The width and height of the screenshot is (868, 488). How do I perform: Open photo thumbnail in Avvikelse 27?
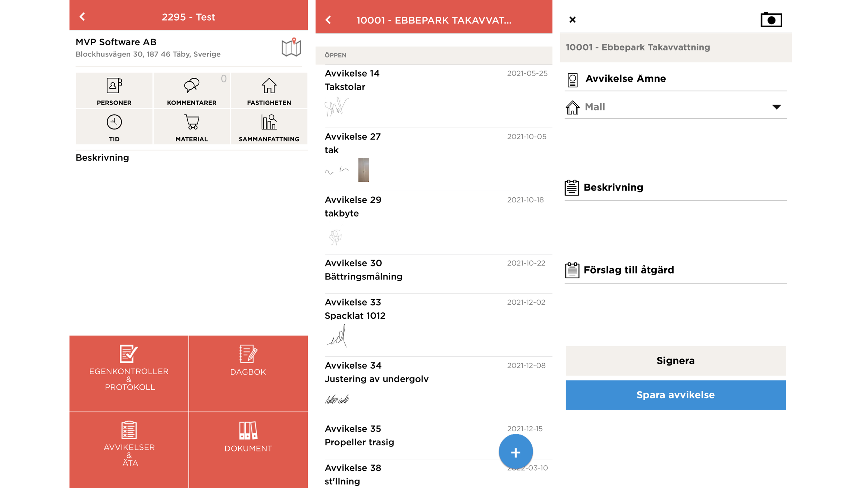tap(363, 170)
